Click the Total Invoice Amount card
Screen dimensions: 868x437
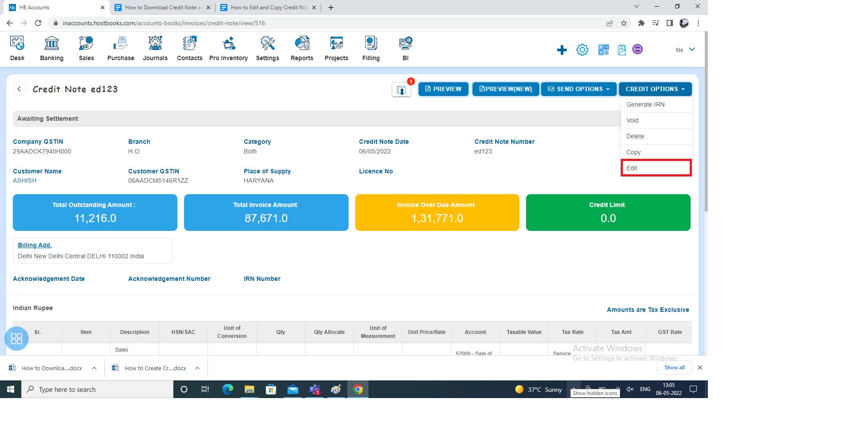[x=266, y=212]
